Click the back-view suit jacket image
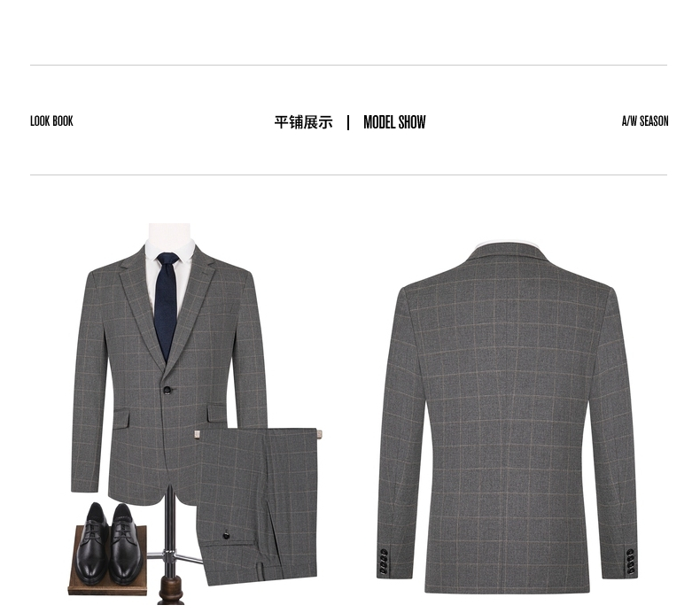Viewport: 700px width, 613px height. [x=507, y=418]
